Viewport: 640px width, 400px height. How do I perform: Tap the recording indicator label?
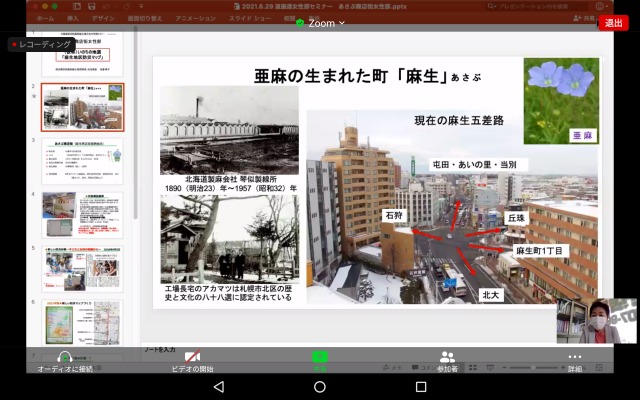[x=42, y=45]
